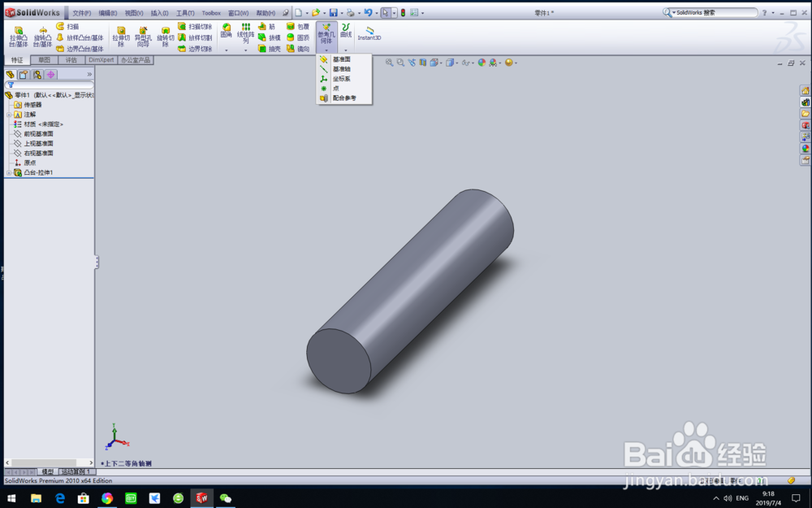Open the new document dropdown arrow
The width and height of the screenshot is (812, 508).
click(x=307, y=13)
